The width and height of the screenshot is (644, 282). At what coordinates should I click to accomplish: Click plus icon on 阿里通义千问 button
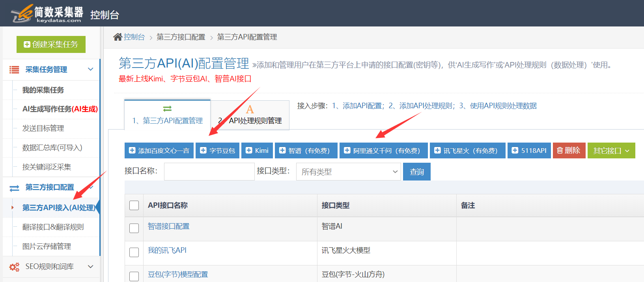point(347,150)
